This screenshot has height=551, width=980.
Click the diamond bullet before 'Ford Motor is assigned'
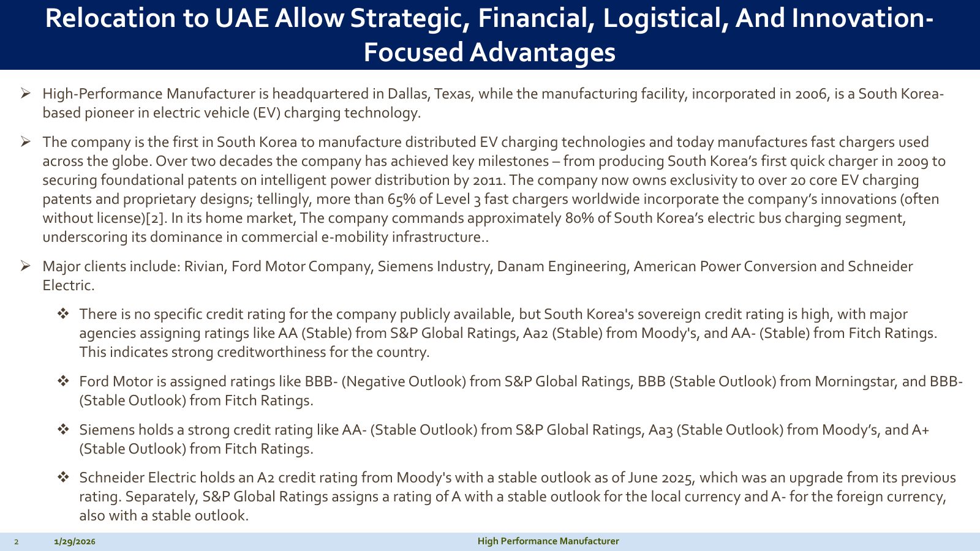point(63,381)
